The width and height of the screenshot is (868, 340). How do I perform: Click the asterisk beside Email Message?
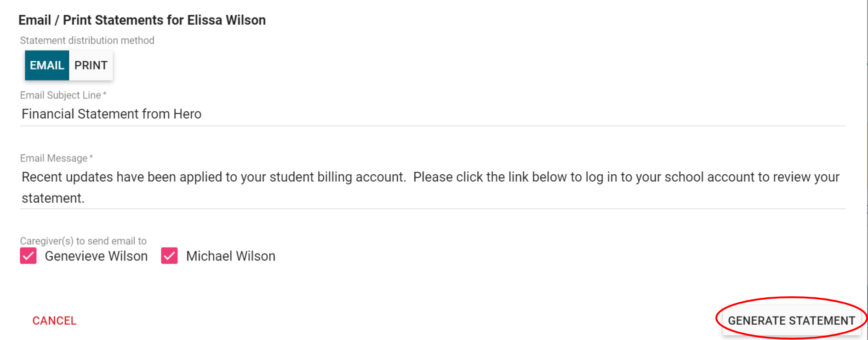[x=91, y=157]
